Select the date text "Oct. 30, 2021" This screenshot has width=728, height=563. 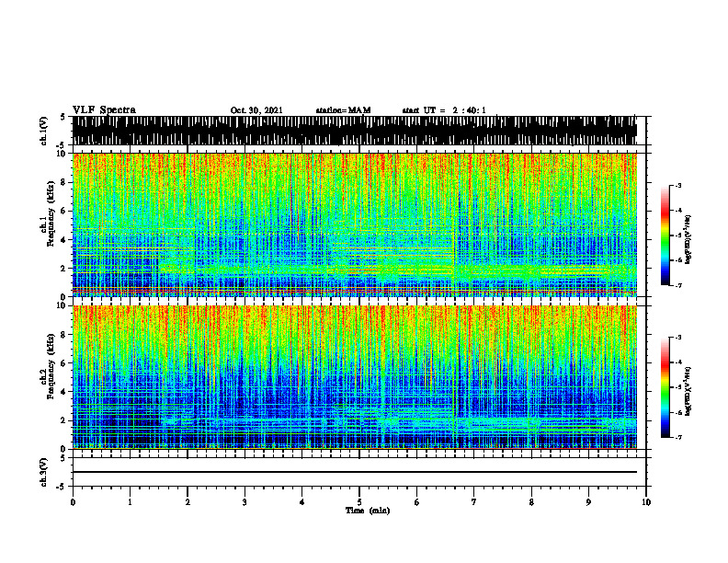point(256,110)
